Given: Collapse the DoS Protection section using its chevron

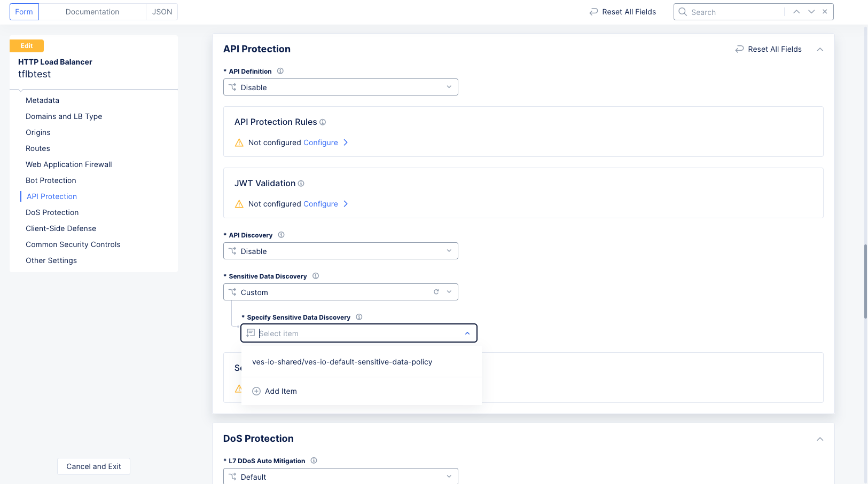Looking at the screenshot, I should click(x=820, y=439).
